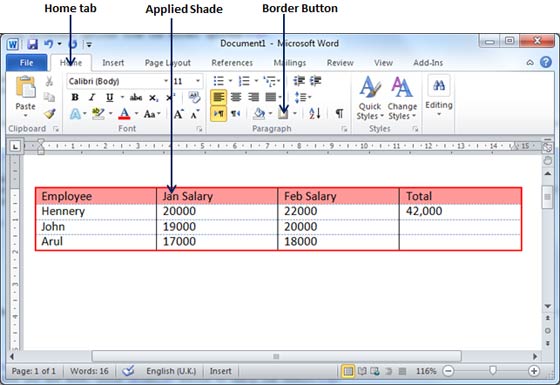Image resolution: width=560 pixels, height=385 pixels.
Task: Open the font size 11 dropdown
Action: click(198, 81)
